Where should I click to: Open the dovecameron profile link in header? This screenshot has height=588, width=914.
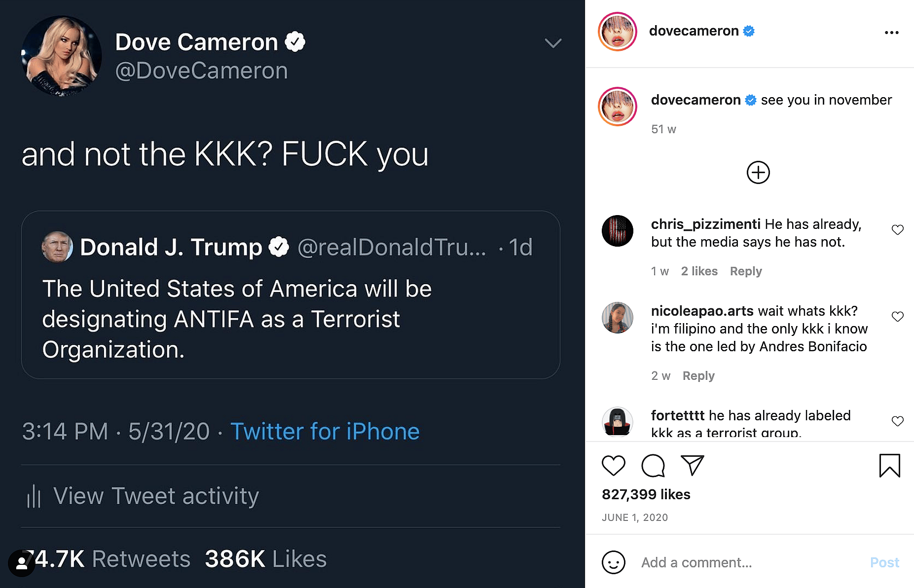tap(694, 31)
